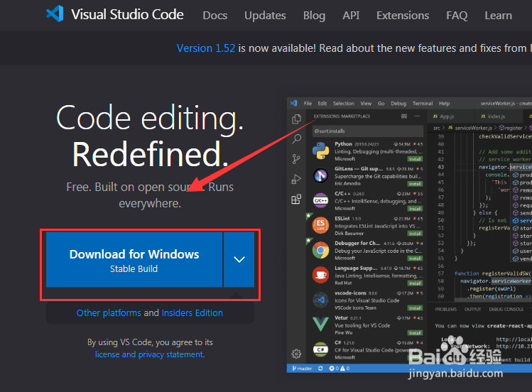Click the Extensions blocks icon in activity bar
This screenshot has width=532, height=392.
[296, 199]
